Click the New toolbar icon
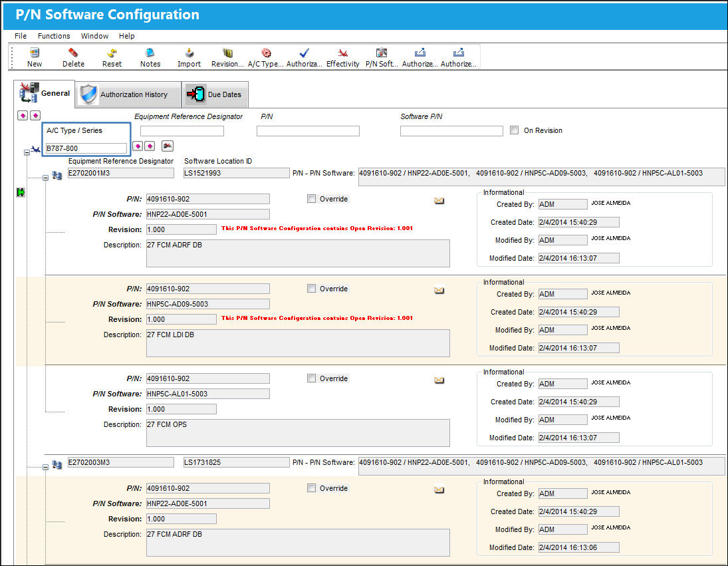This screenshot has width=728, height=566. pyautogui.click(x=35, y=53)
